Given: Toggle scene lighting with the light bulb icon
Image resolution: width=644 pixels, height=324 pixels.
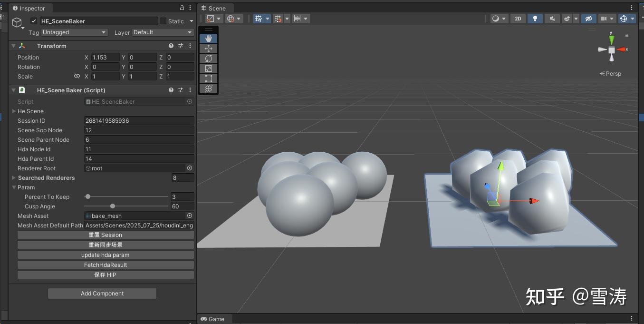Looking at the screenshot, I should click(x=535, y=18).
